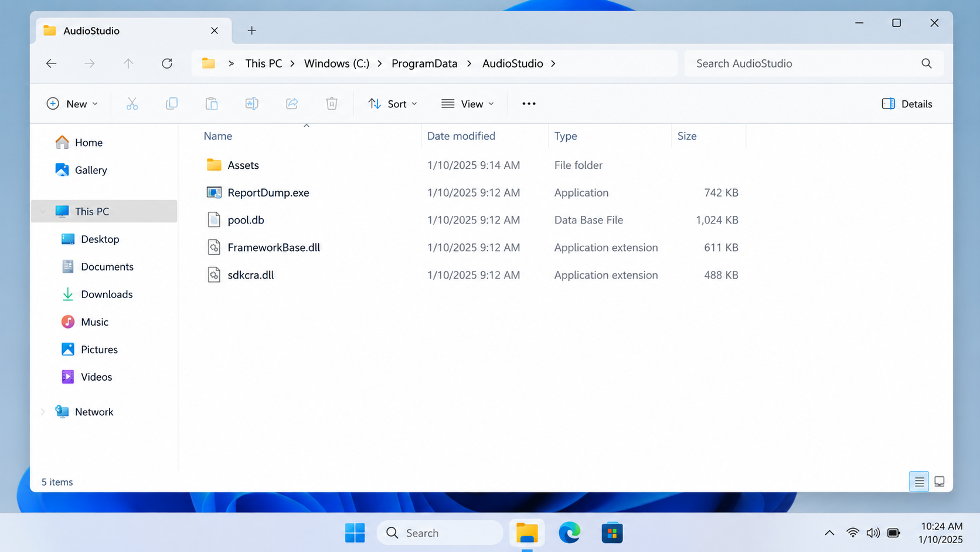Toggle the Details pane
The image size is (980, 552).
(907, 104)
